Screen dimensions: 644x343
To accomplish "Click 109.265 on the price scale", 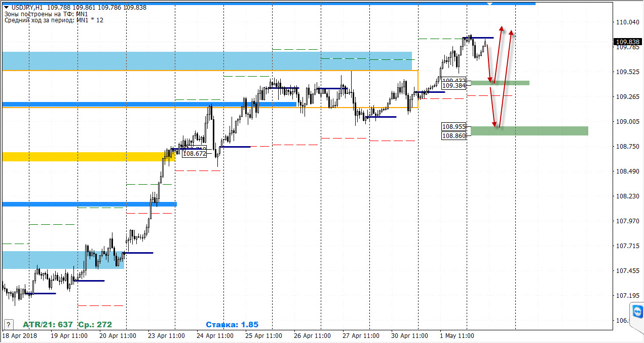I will click(x=628, y=97).
